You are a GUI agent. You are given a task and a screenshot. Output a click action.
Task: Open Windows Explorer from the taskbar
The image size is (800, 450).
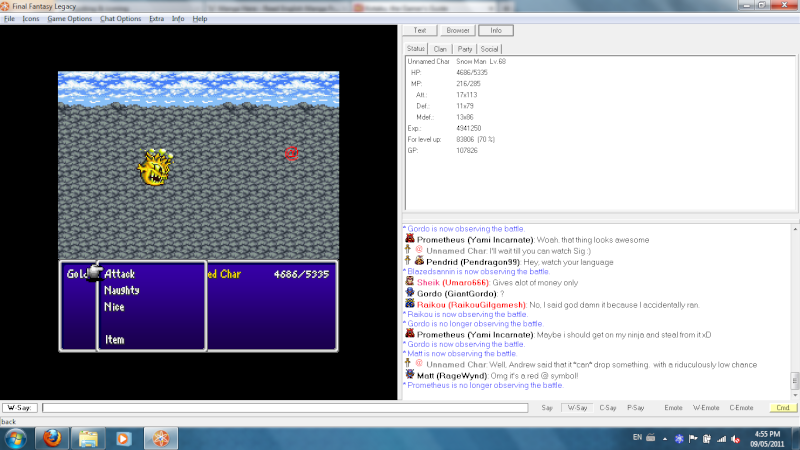point(88,439)
